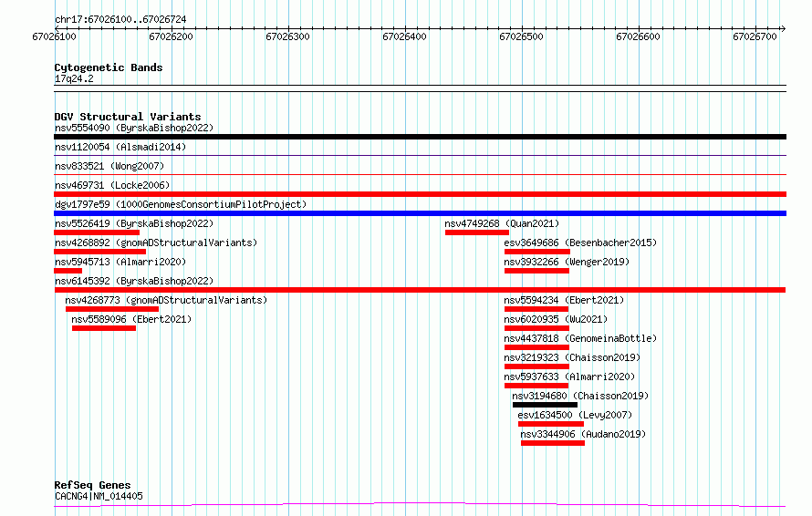Click the DGV Structural Variants track heading
The height and width of the screenshot is (516, 812).
coord(128,117)
